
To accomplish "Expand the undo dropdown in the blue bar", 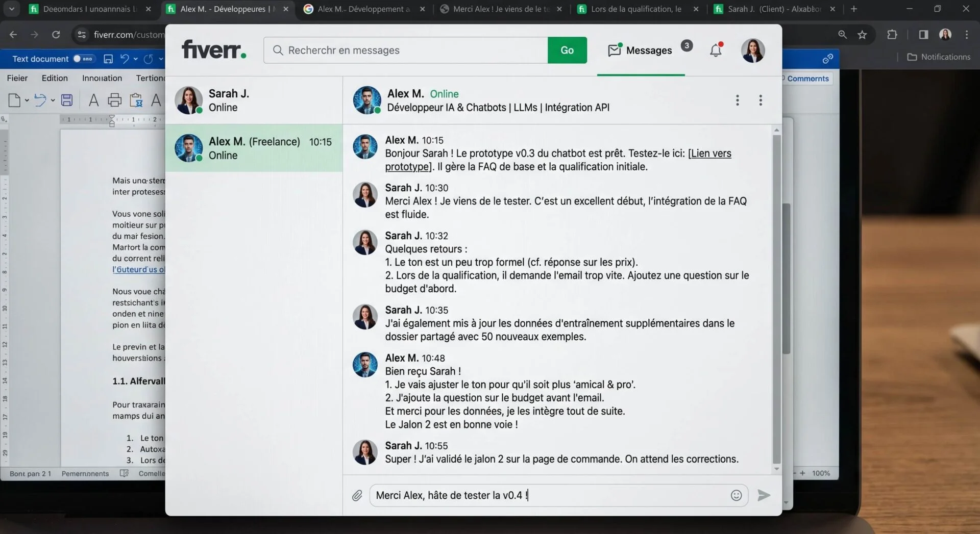I will pos(136,59).
